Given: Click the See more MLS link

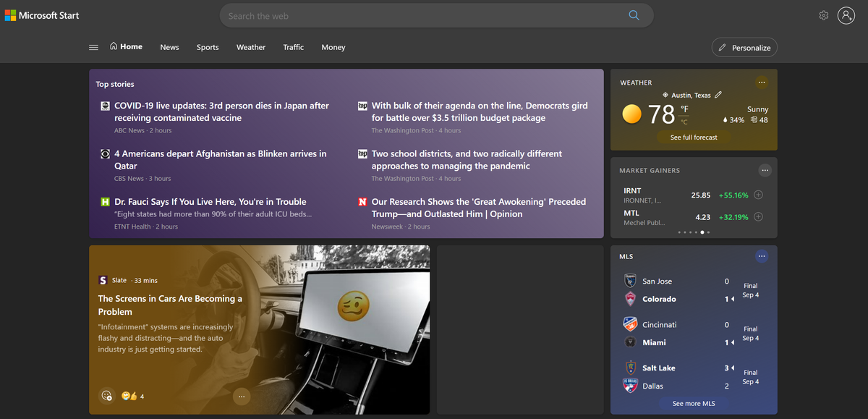Looking at the screenshot, I should point(692,403).
